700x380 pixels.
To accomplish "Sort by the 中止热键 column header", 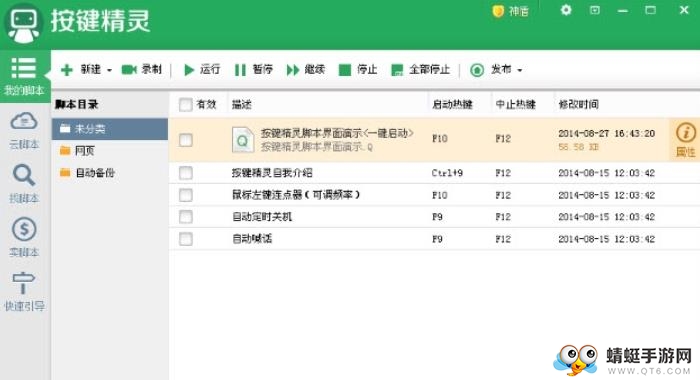I will 516,104.
